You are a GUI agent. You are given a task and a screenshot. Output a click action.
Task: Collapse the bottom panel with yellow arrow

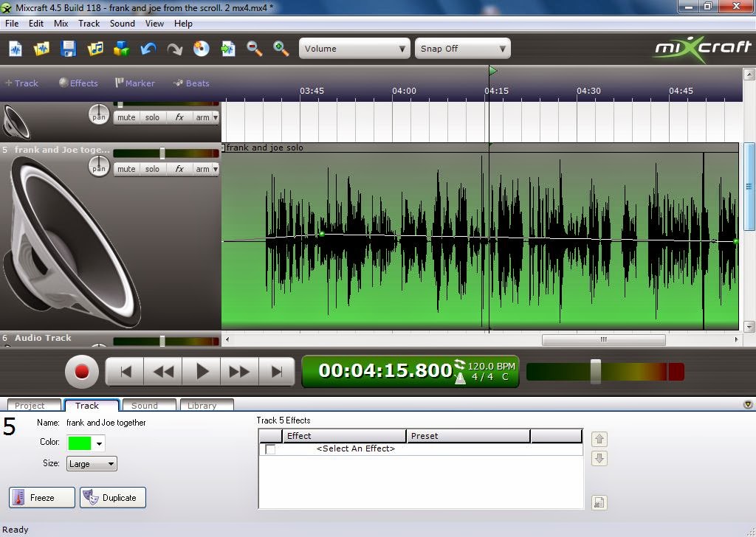point(748,404)
